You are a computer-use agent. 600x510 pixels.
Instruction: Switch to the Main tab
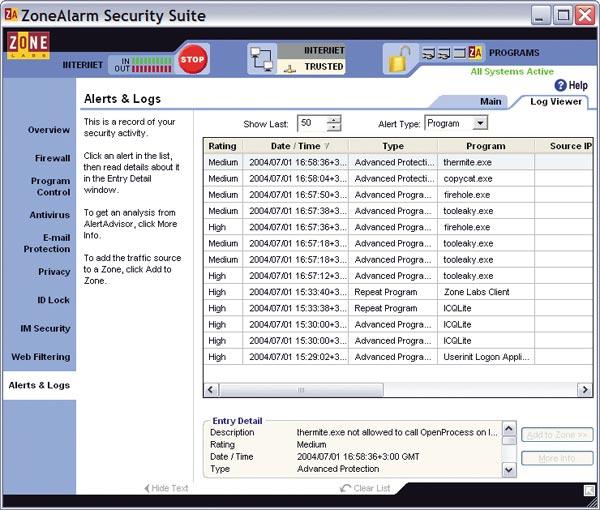[x=490, y=101]
